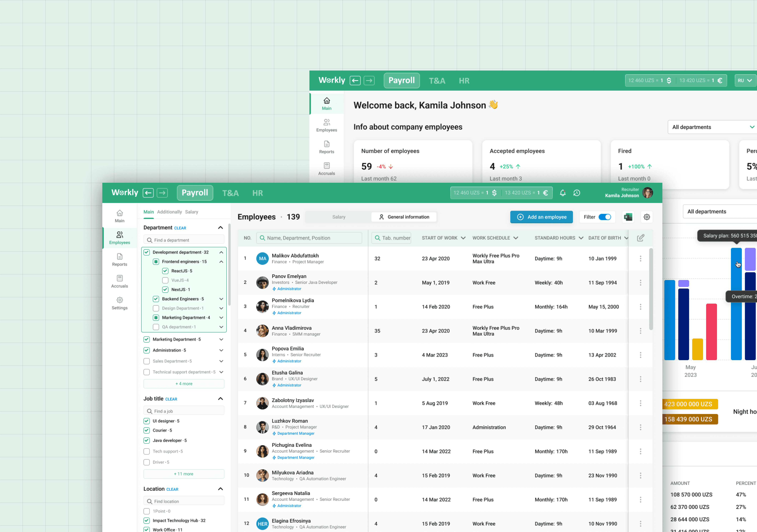This screenshot has height=532, width=757.
Task: Click the notifications bell icon
Action: 562,193
